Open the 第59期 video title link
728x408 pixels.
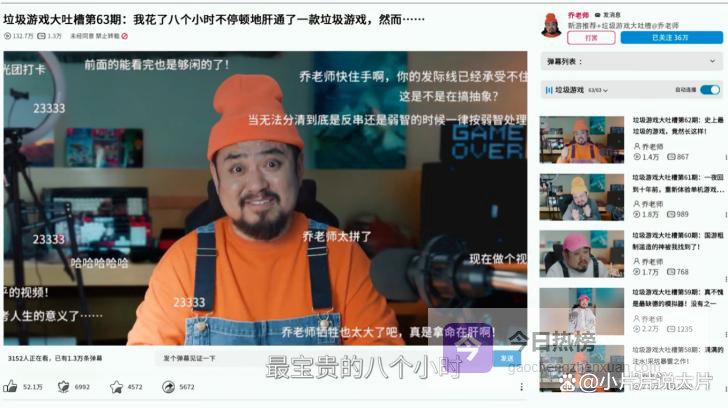coord(677,297)
